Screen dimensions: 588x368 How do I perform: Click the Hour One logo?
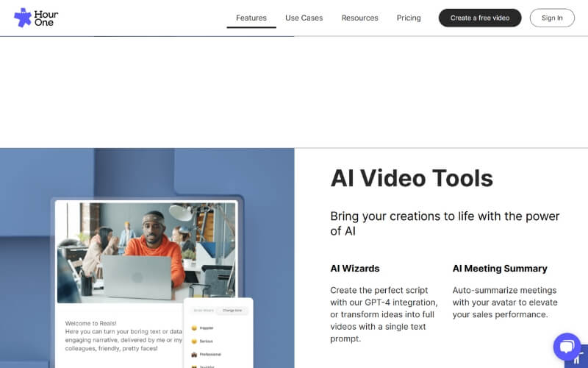pyautogui.click(x=36, y=18)
